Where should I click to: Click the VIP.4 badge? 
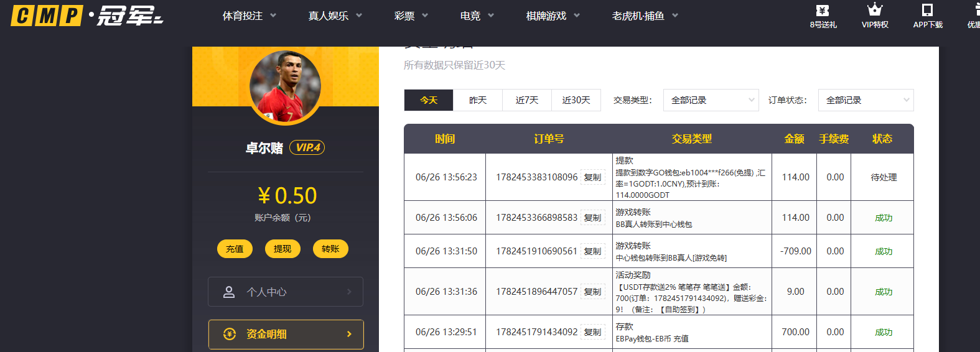click(307, 147)
